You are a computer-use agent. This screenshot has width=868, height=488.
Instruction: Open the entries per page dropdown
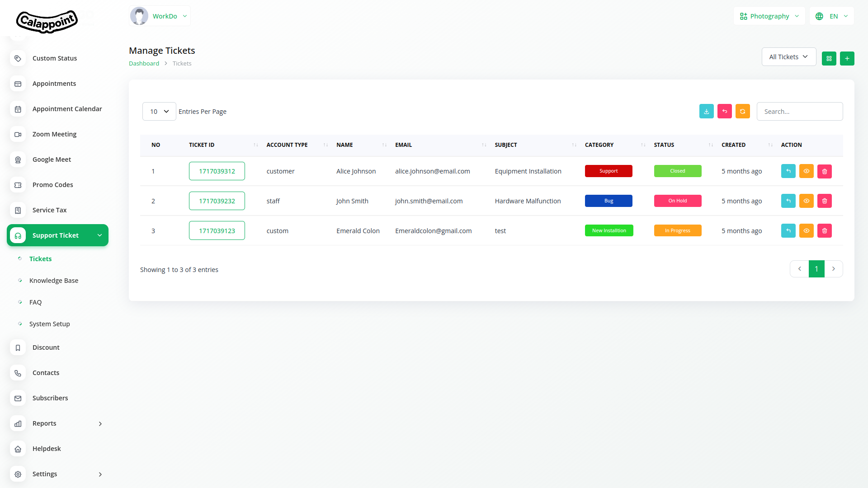159,112
